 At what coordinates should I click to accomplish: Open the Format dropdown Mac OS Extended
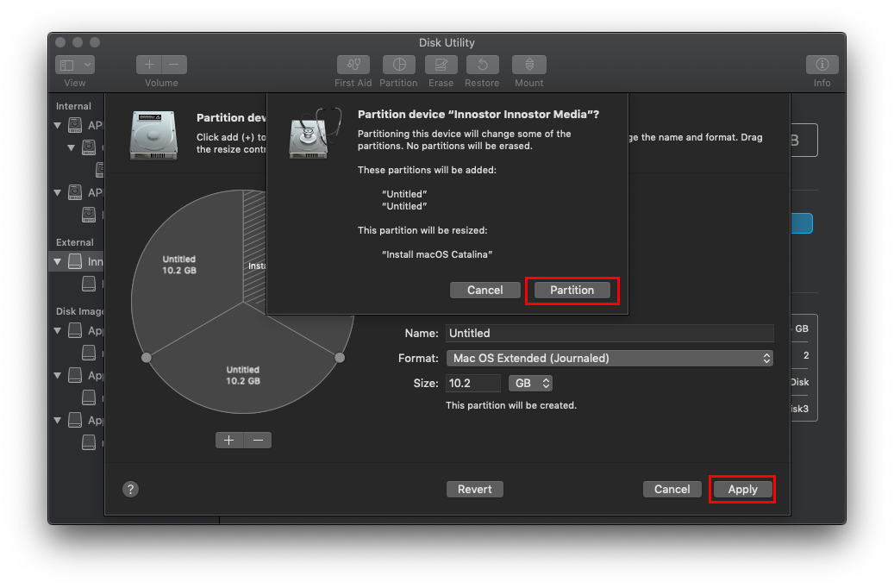click(x=609, y=358)
